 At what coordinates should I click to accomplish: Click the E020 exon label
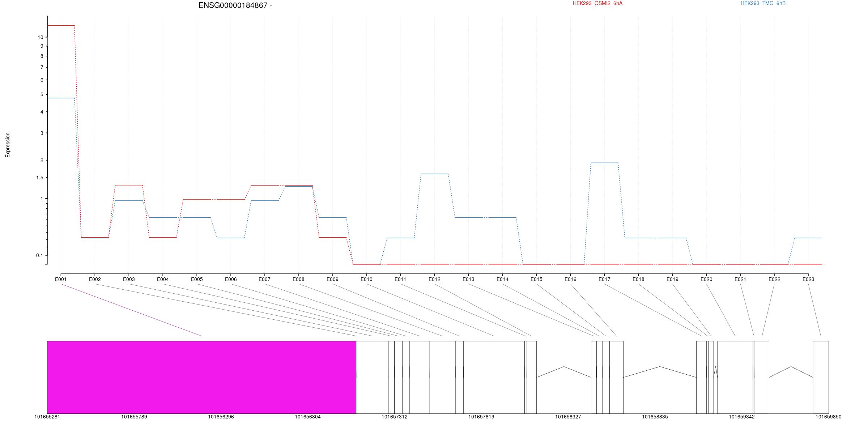click(x=706, y=279)
